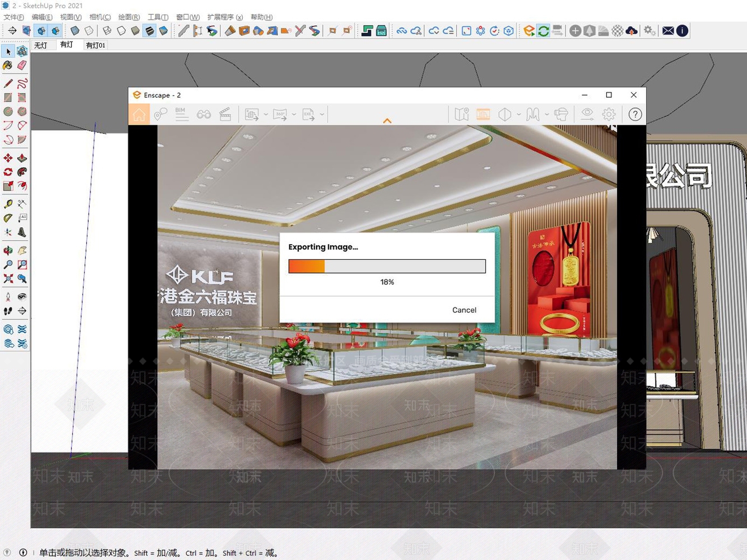747x560 pixels.
Task: Expand Enscape navigation mode dropdown arrow
Action: [x=546, y=114]
